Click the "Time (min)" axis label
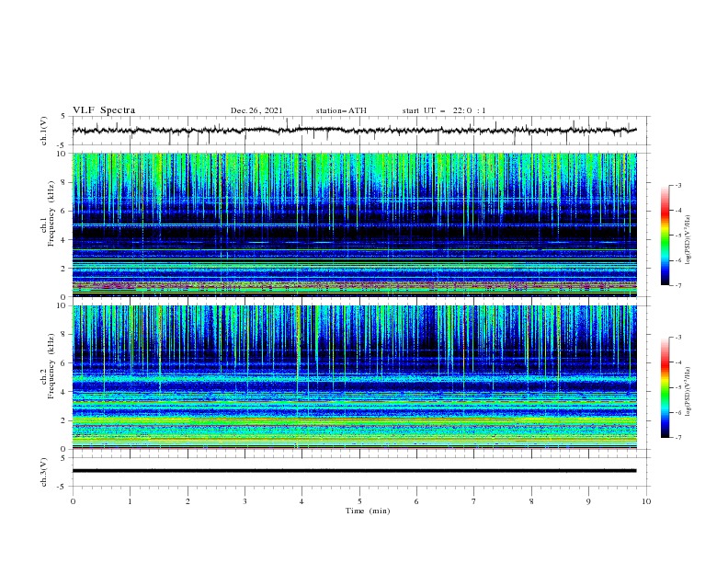This screenshot has height=563, width=728. coord(368,511)
